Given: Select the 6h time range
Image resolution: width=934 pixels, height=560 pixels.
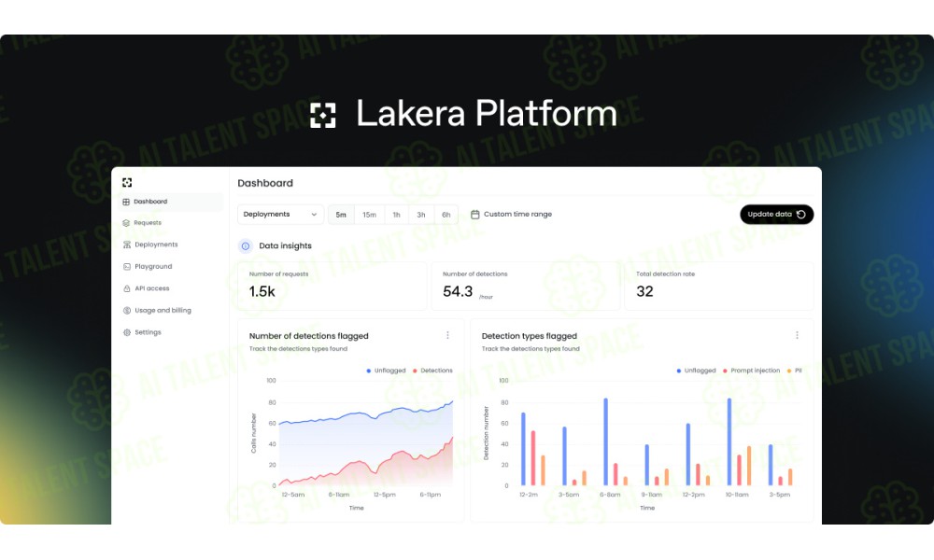Looking at the screenshot, I should click(x=446, y=215).
